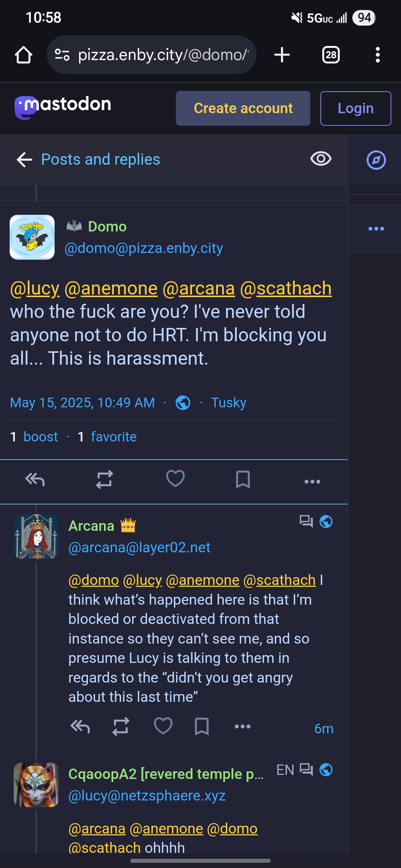Bookmark Domo's post
The image size is (401, 868).
(x=243, y=480)
